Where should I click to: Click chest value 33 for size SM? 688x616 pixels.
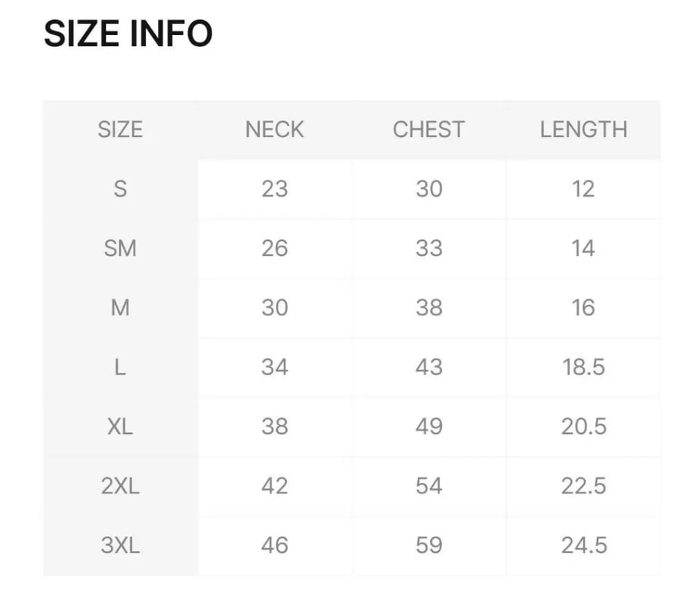coord(429,248)
